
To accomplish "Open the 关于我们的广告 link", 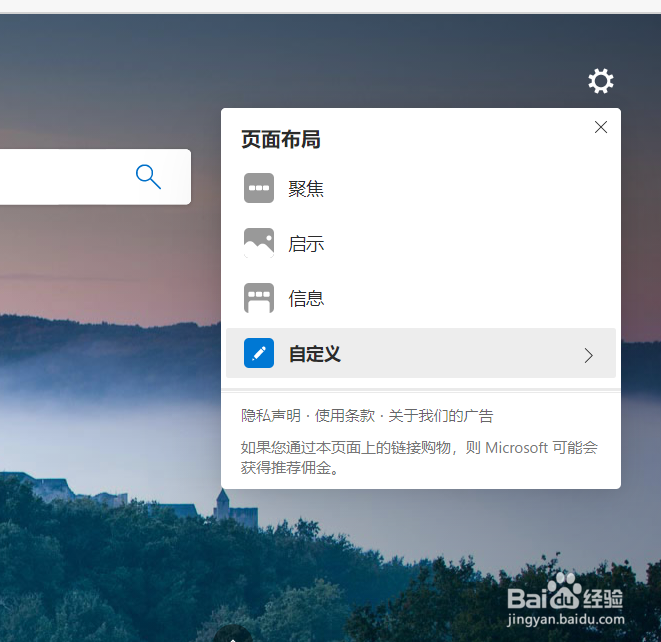I will [441, 416].
